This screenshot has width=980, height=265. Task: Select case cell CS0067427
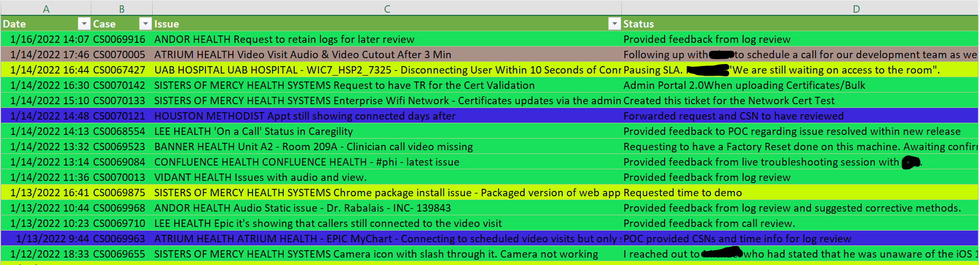pos(122,70)
